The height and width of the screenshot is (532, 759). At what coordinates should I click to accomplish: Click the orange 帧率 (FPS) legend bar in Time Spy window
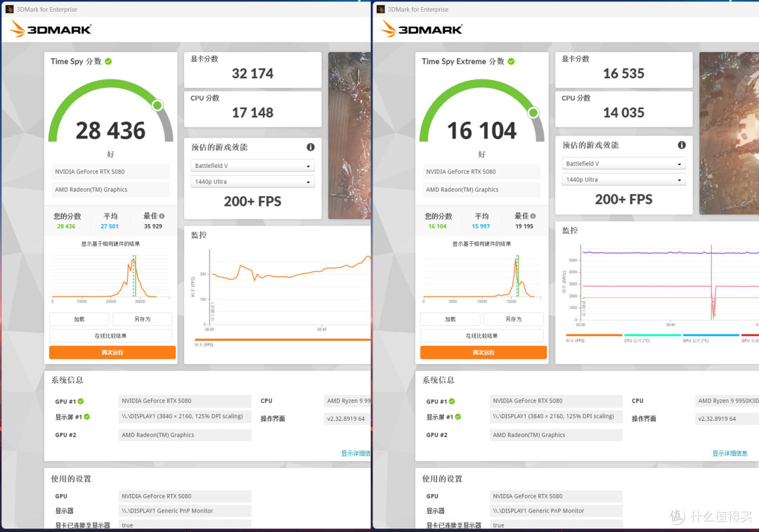pyautogui.click(x=283, y=340)
